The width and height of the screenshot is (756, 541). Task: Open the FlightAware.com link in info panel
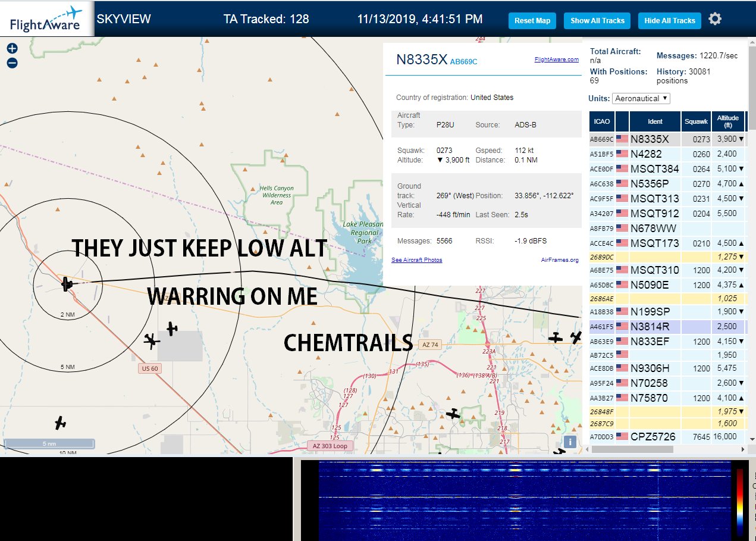coord(556,60)
